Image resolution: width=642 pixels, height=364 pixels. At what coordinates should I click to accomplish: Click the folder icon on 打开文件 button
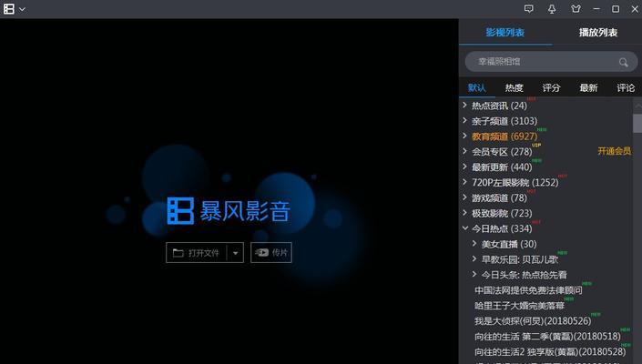178,253
